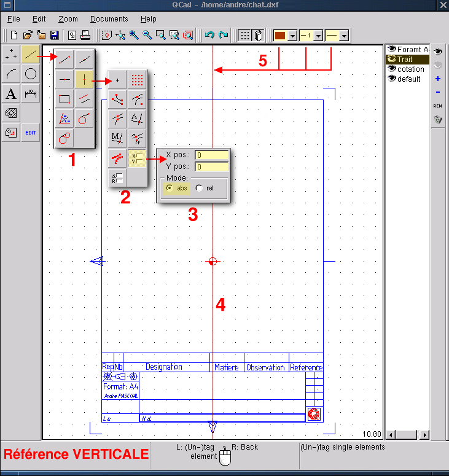Viewport: 449px width, 476px height.
Task: Hide the default layer using its eye icon
Action: [391, 79]
